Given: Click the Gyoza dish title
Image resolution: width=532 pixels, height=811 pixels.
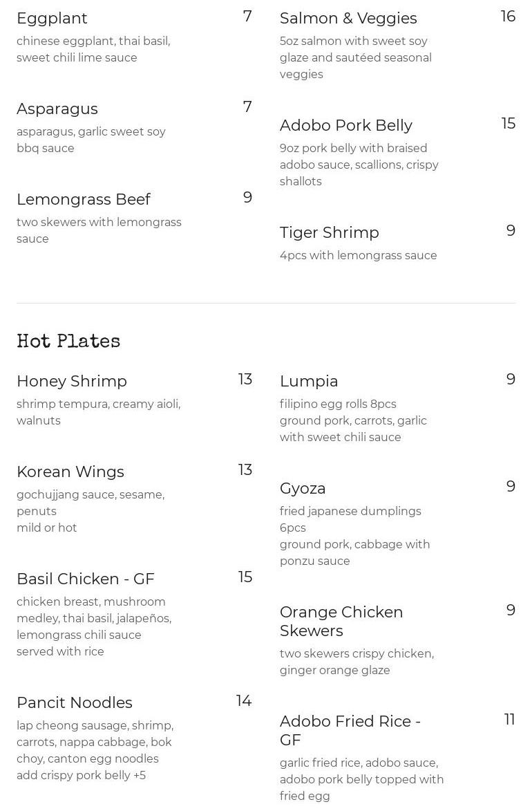Looking at the screenshot, I should [x=303, y=489].
